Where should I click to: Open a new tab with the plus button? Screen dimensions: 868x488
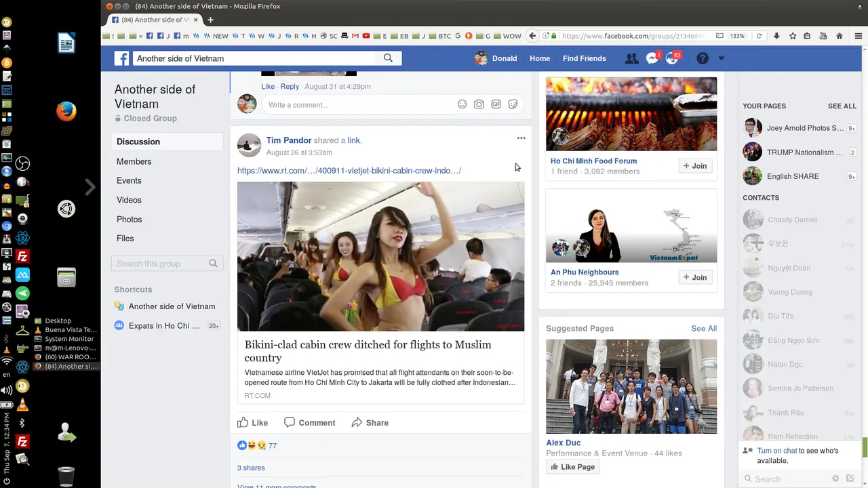pyautogui.click(x=210, y=20)
